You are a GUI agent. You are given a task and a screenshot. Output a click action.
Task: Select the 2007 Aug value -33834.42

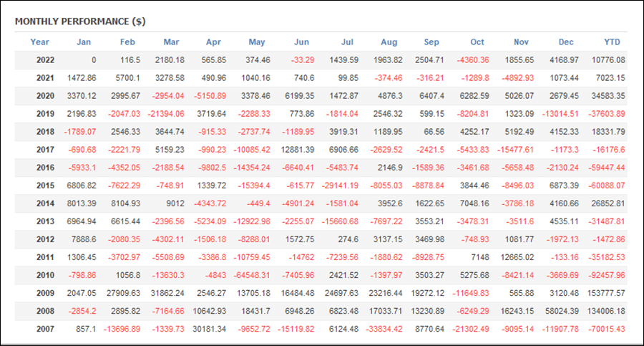[x=384, y=329]
